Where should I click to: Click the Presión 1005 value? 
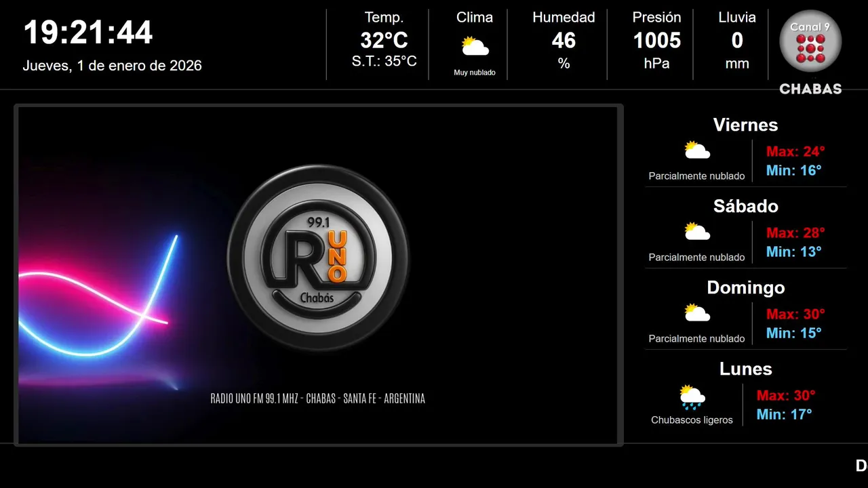(x=656, y=41)
